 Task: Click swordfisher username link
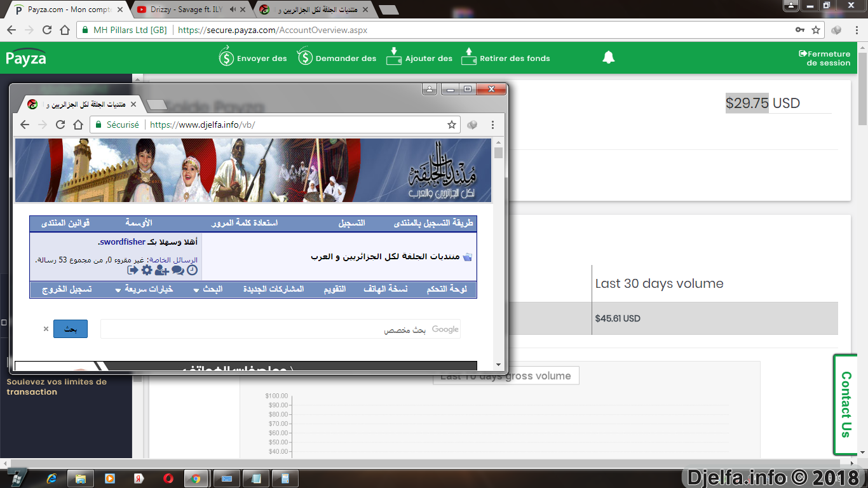coord(122,242)
